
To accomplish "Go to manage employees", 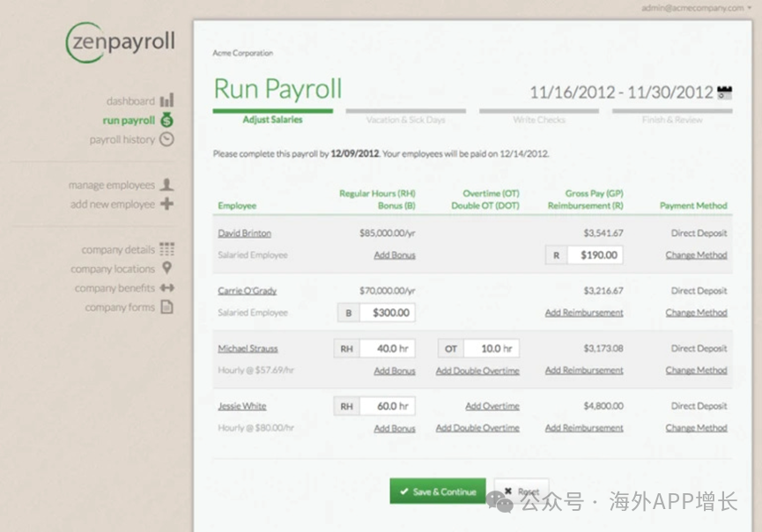I will [x=111, y=185].
